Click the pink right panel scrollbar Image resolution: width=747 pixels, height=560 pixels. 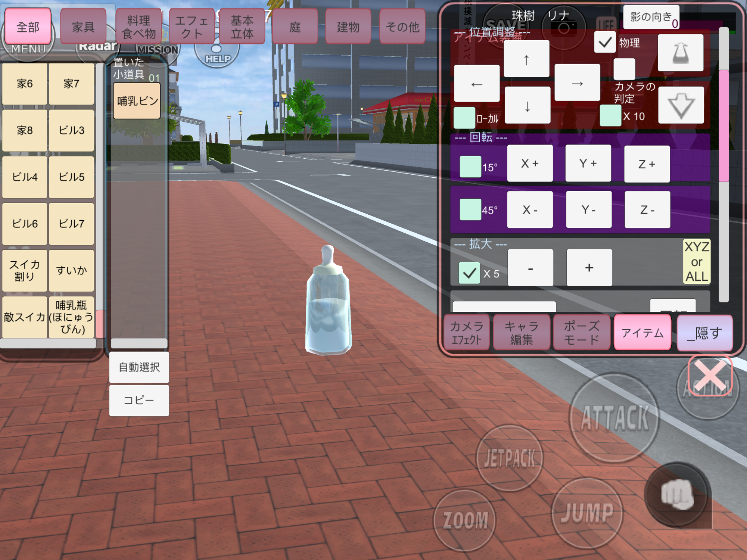(723, 126)
